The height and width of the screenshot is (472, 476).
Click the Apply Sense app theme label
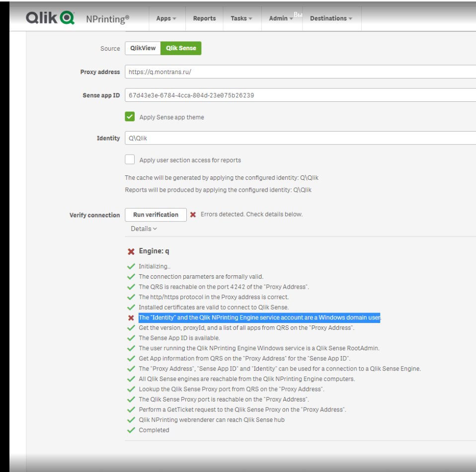(x=171, y=117)
